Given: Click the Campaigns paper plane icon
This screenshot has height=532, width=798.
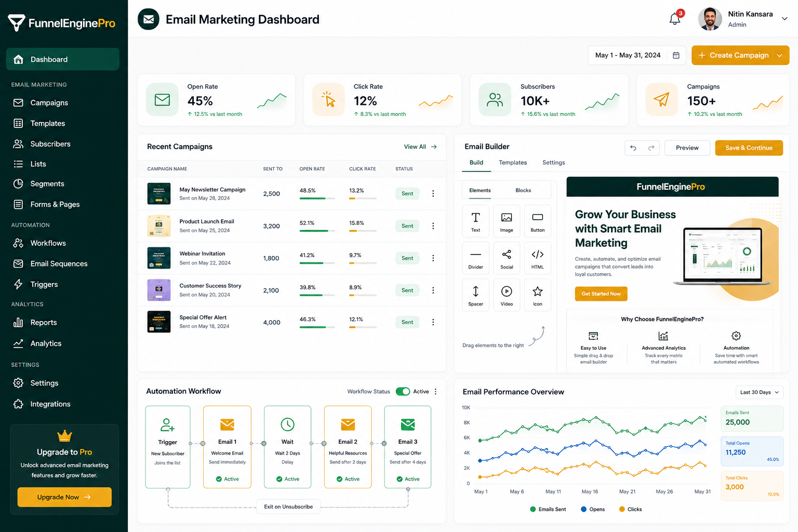Looking at the screenshot, I should pos(661,99).
